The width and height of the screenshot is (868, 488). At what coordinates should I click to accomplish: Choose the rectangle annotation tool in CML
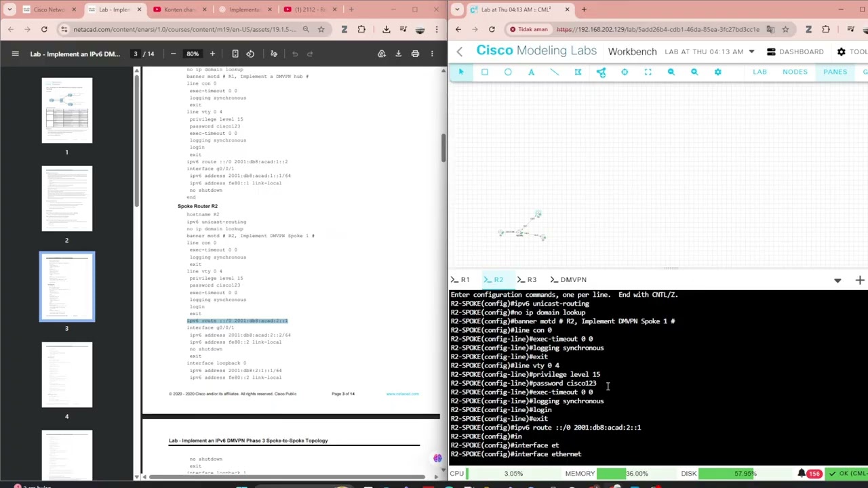coord(485,72)
